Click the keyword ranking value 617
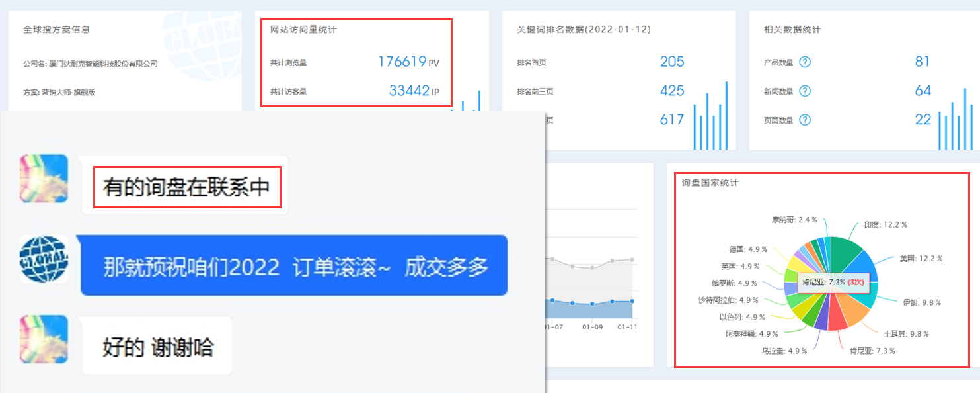This screenshot has height=393, width=980. coord(672,120)
